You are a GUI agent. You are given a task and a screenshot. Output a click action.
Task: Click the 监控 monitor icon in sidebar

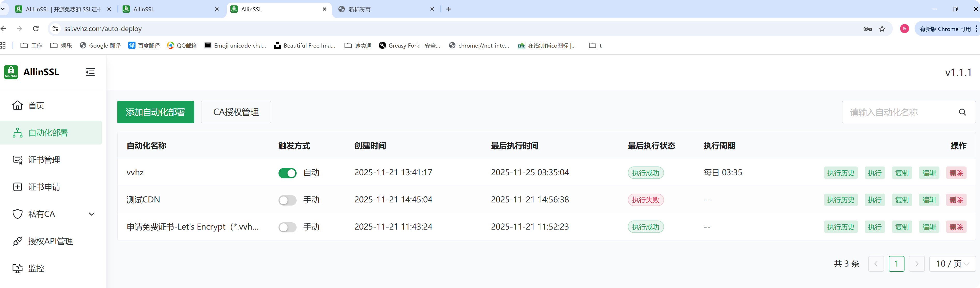click(x=18, y=269)
